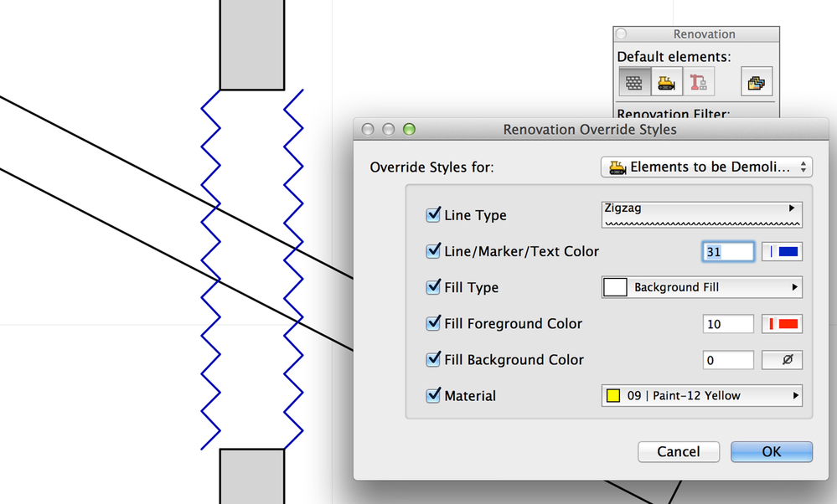Image resolution: width=837 pixels, height=504 pixels.
Task: Click the crossed-circle chip for Fill Background Color
Action: tap(782, 360)
